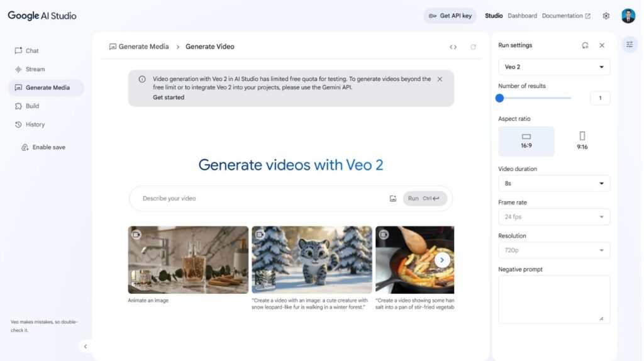This screenshot has height=361, width=644.
Task: Expand the Video duration dropdown
Action: (x=553, y=184)
